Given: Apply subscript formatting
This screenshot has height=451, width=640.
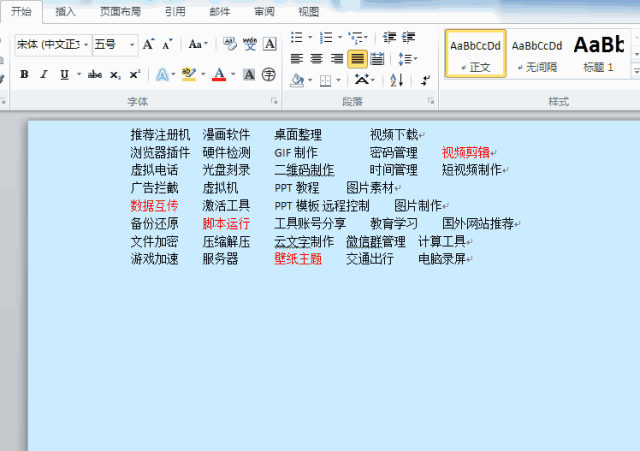Looking at the screenshot, I should [115, 75].
